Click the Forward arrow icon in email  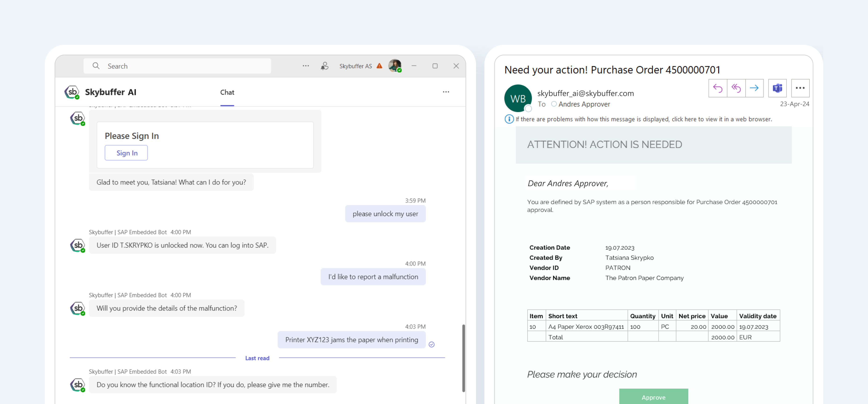pyautogui.click(x=754, y=88)
